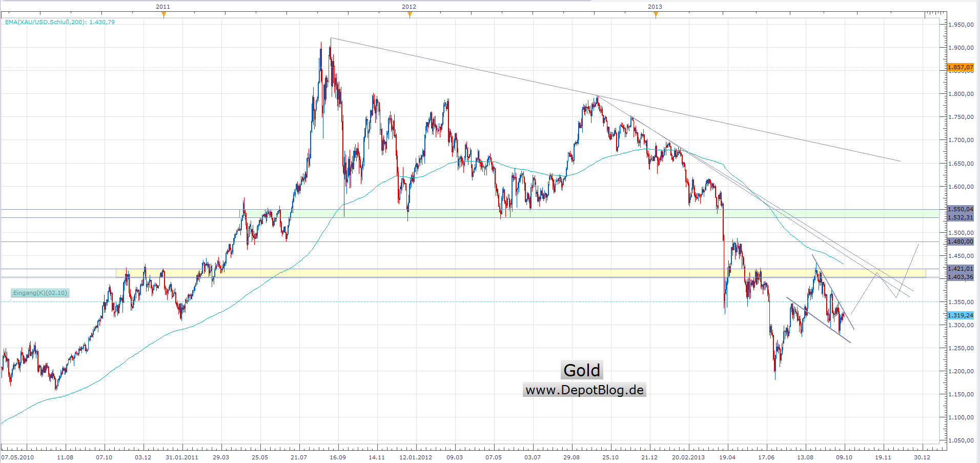Select the Gold title text box
This screenshot has height=463, width=980.
[x=582, y=370]
